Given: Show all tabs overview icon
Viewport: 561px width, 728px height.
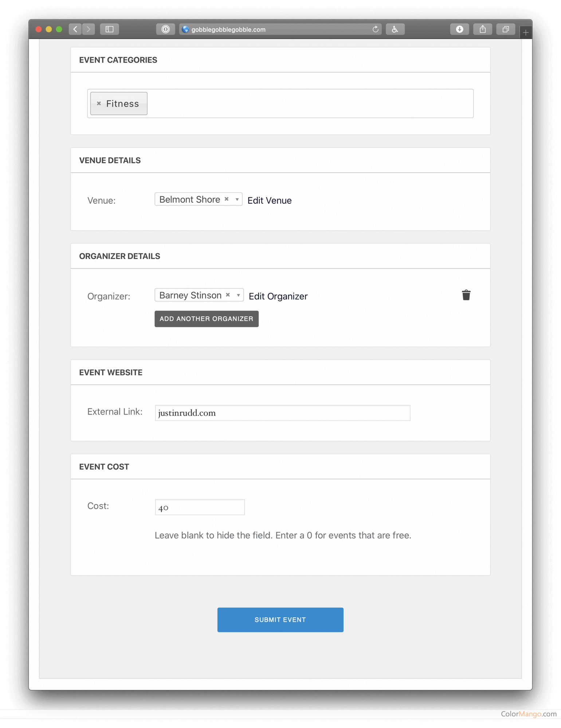Looking at the screenshot, I should (505, 29).
